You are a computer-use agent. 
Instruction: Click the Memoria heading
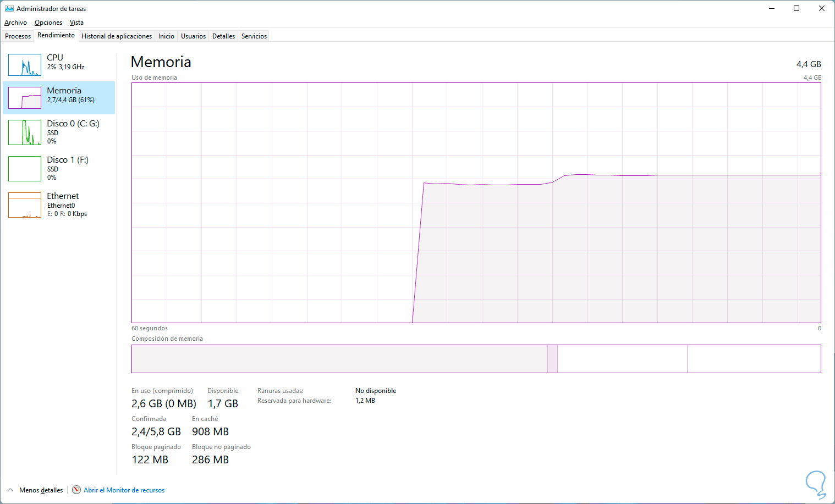(161, 62)
